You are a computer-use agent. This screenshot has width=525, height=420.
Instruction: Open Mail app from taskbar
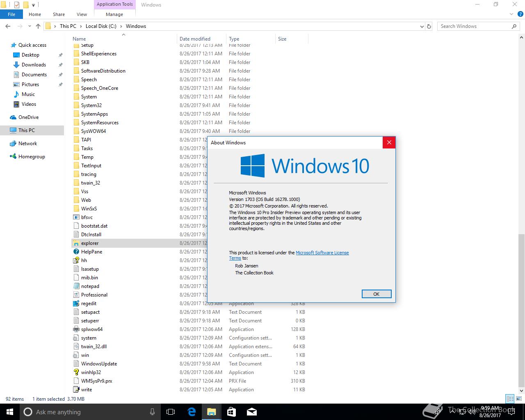251,412
